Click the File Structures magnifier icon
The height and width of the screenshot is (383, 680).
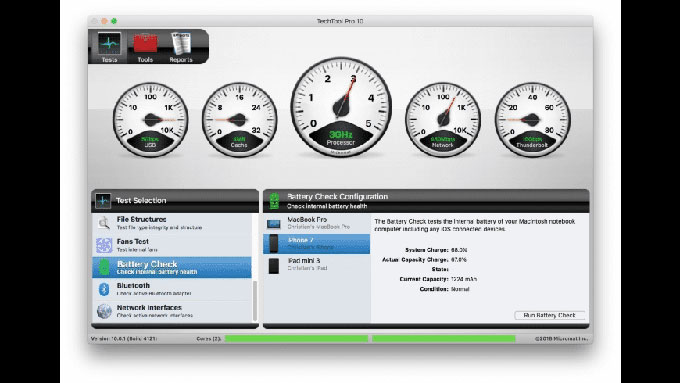pyautogui.click(x=104, y=223)
